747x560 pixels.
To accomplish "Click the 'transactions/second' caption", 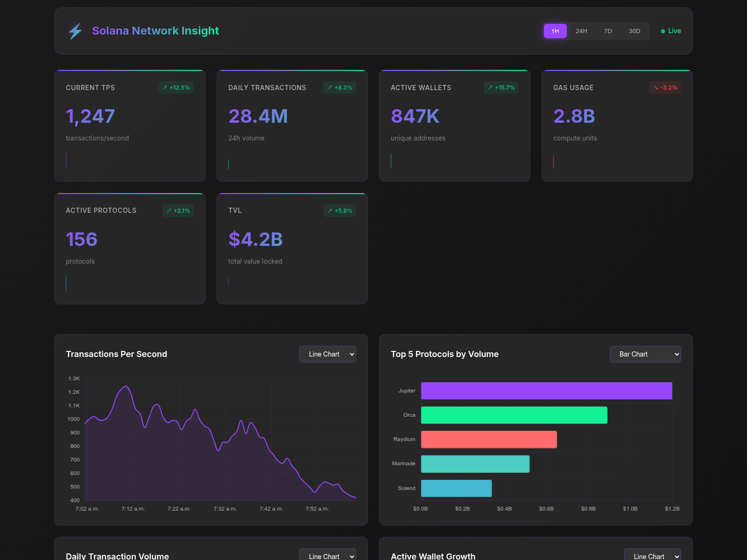I will pyautogui.click(x=97, y=138).
